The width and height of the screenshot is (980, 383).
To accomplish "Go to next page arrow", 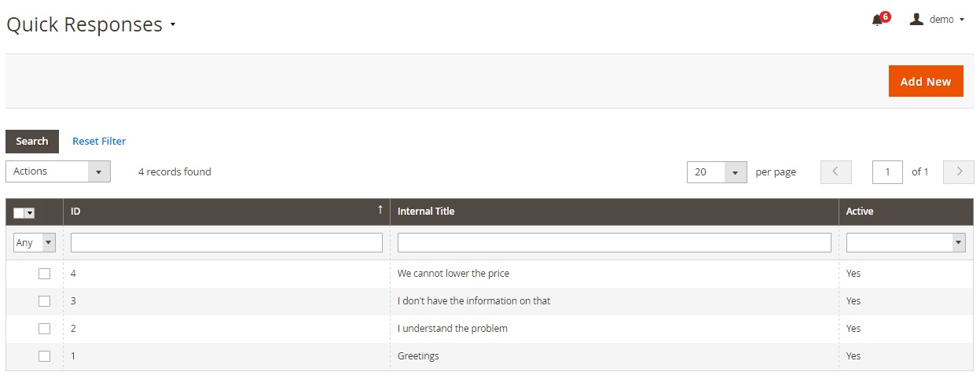I will (x=959, y=171).
